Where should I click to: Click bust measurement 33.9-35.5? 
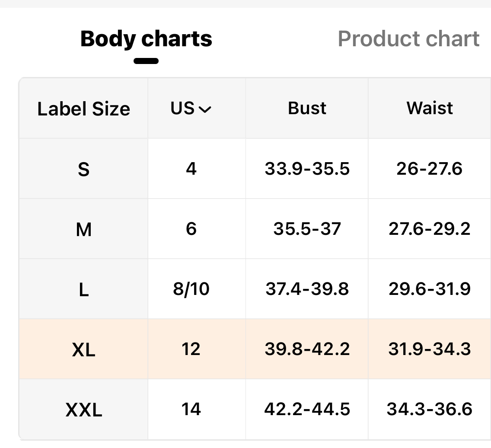pyautogui.click(x=307, y=169)
